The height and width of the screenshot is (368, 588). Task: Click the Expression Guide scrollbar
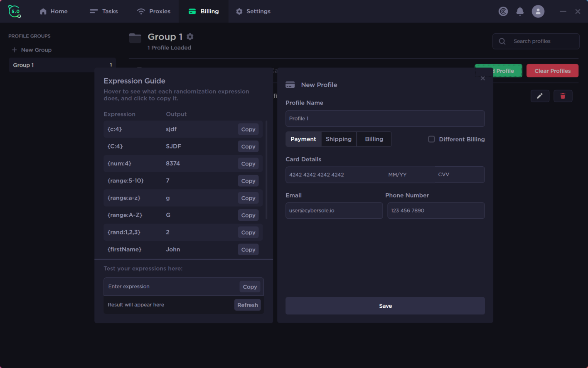point(266,170)
